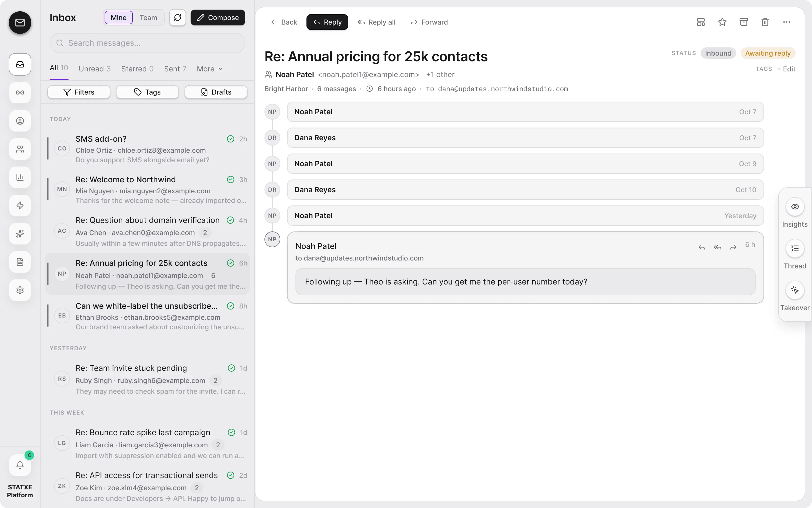
Task: Open the lightning bolt automations icon
Action: [20, 205]
